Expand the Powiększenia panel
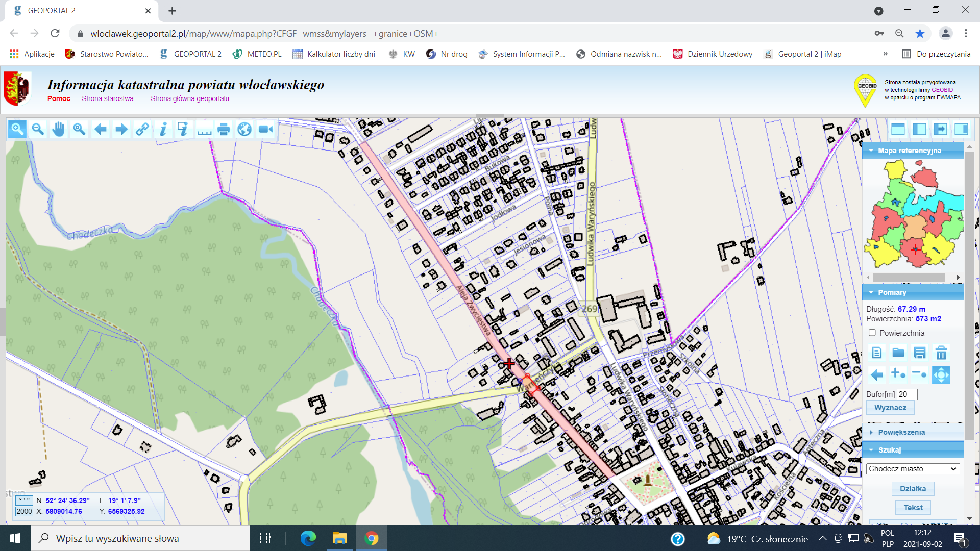Image resolution: width=980 pixels, height=551 pixels. [901, 432]
